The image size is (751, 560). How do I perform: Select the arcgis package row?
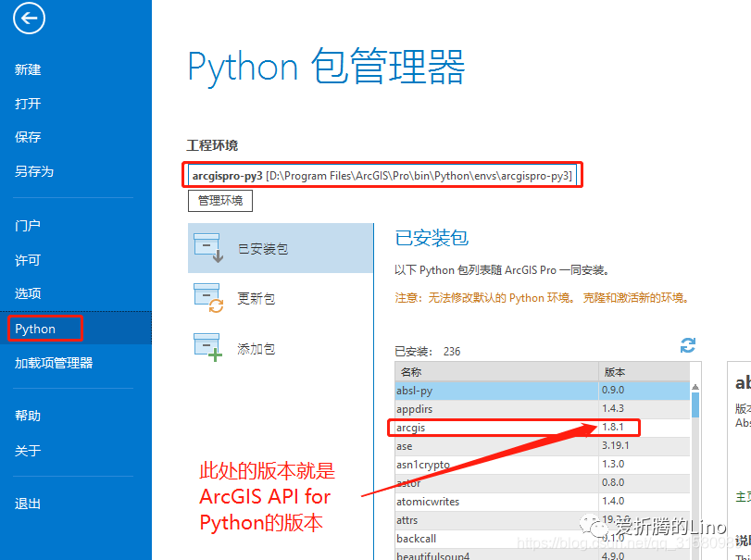542,428
